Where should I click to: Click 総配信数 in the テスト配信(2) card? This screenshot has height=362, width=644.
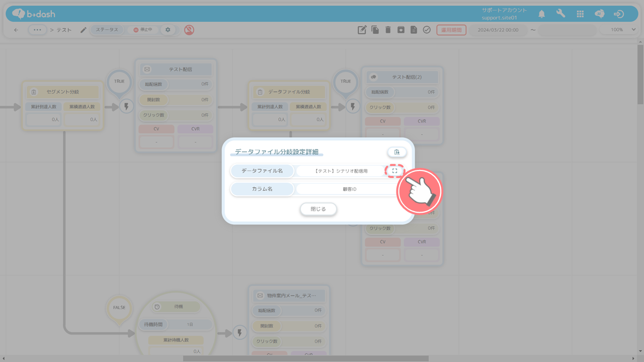(x=381, y=92)
